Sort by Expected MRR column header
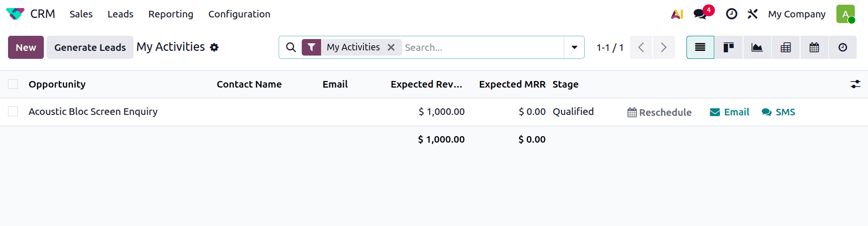The image size is (868, 226). click(x=512, y=84)
